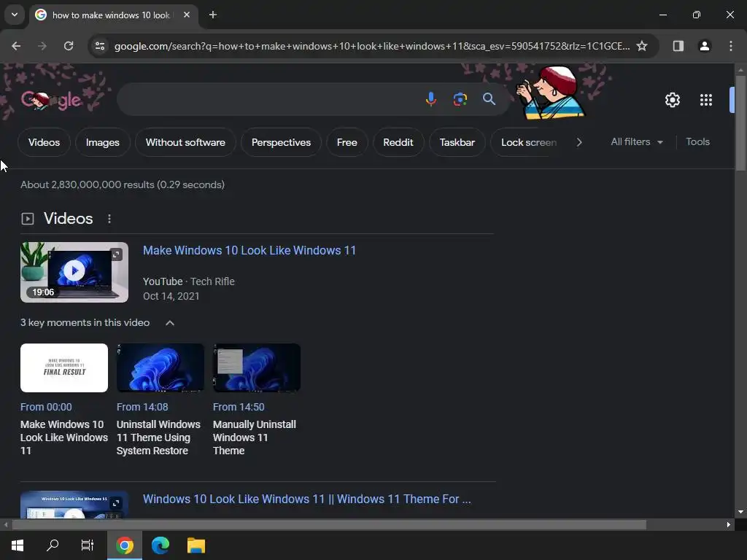The image size is (747, 560).
Task: Search by image with Google Lens icon
Action: pyautogui.click(x=460, y=99)
